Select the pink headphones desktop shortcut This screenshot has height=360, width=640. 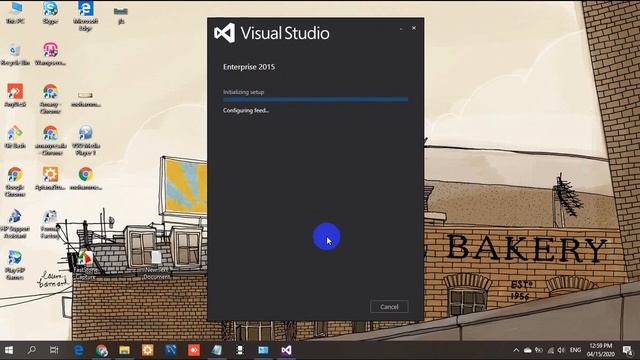coord(50,54)
